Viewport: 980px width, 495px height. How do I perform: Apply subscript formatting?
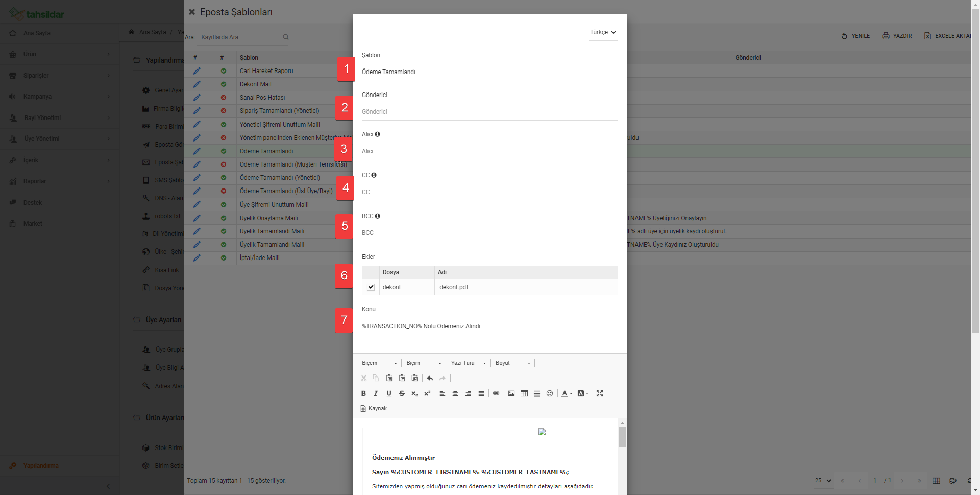pos(414,393)
